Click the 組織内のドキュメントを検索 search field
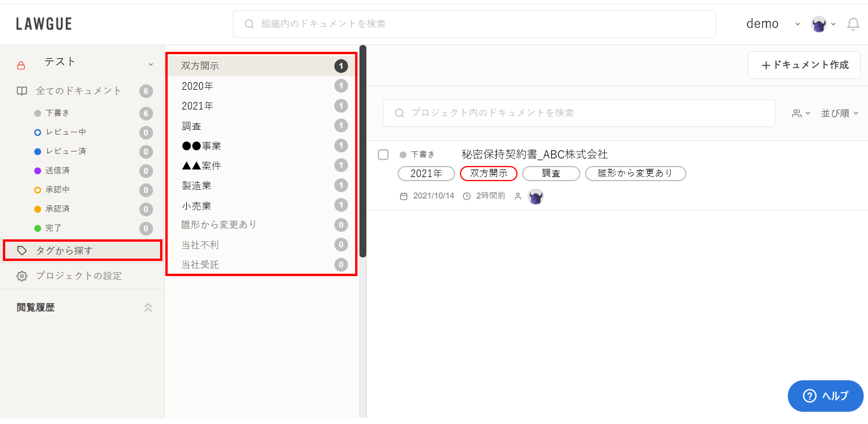Image resolution: width=868 pixels, height=424 pixels. click(x=474, y=24)
